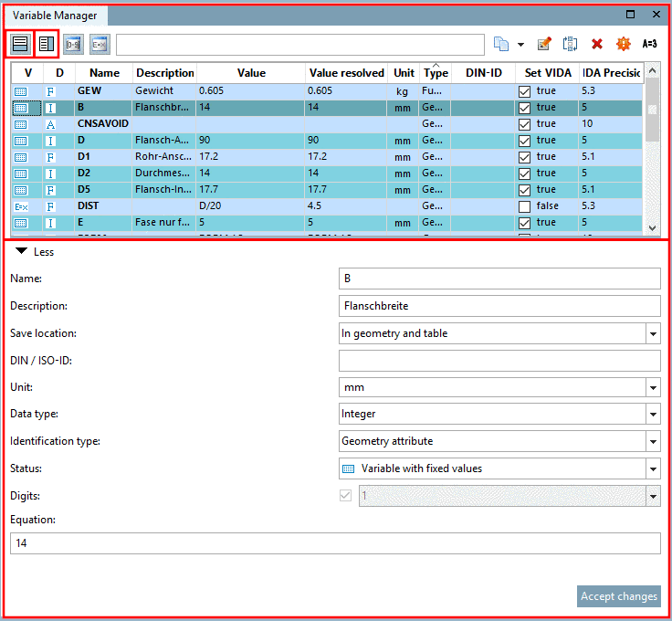The width and height of the screenshot is (672, 621).
Task: Uncheck Set VIDA checkbox for GEW row
Action: (525, 91)
